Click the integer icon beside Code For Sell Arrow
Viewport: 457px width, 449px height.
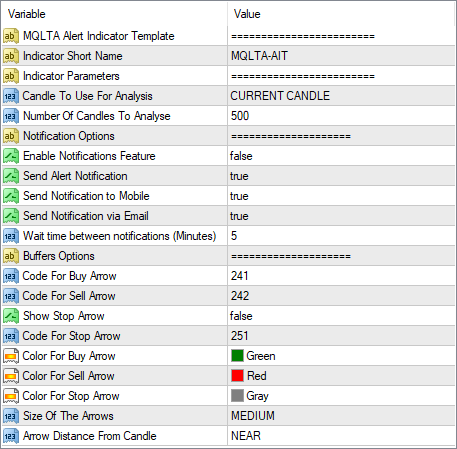click(11, 296)
